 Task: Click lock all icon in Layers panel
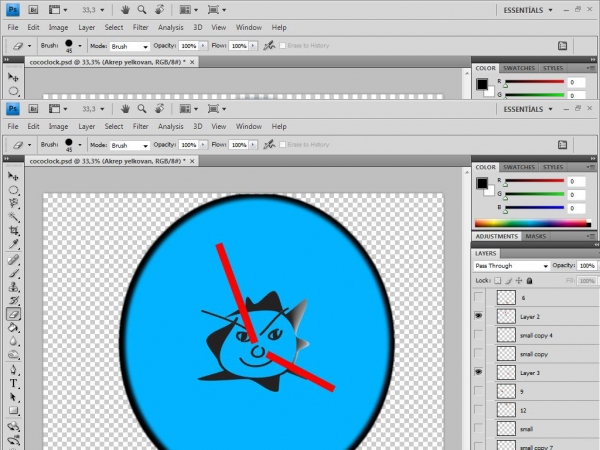(x=530, y=280)
